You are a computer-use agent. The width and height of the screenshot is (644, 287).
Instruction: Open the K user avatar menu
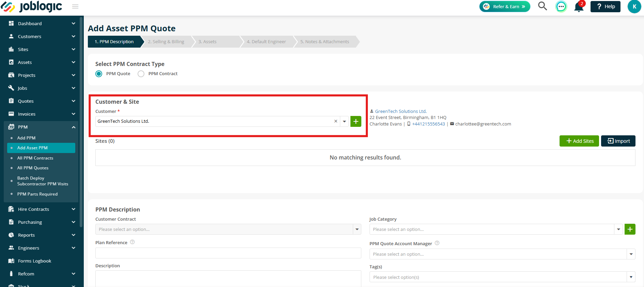tap(634, 6)
